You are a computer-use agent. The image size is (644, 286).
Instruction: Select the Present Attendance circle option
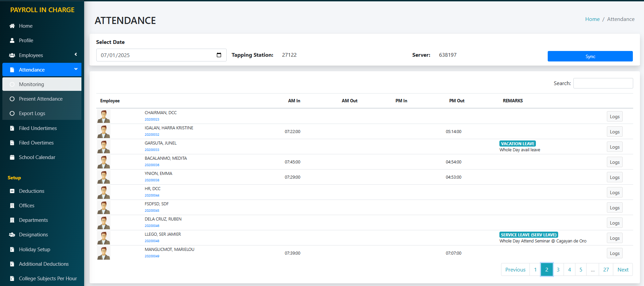click(x=12, y=99)
